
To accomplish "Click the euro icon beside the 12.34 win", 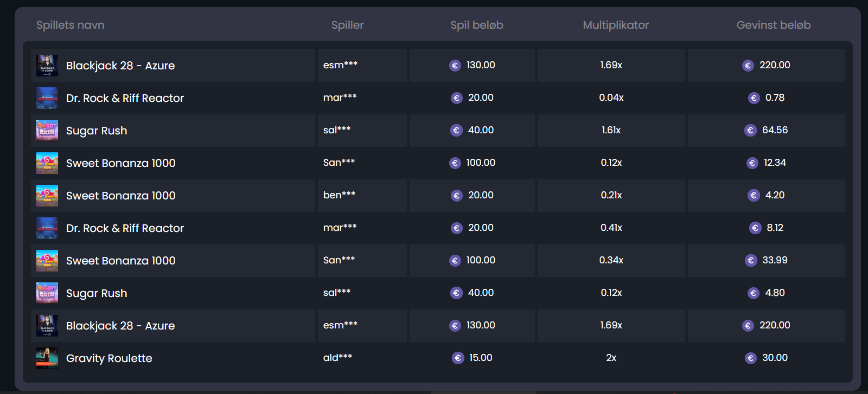I will point(752,163).
